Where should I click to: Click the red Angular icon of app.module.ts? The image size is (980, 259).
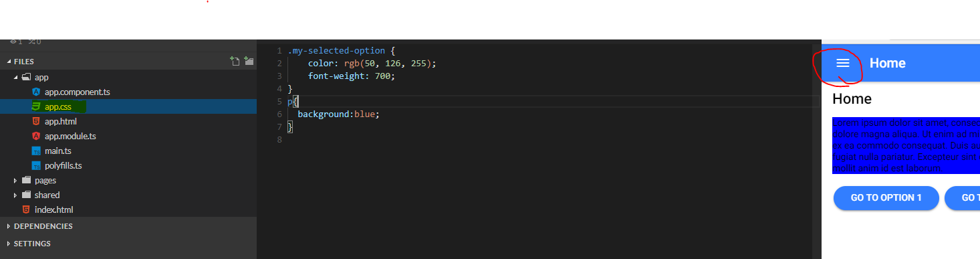36,136
